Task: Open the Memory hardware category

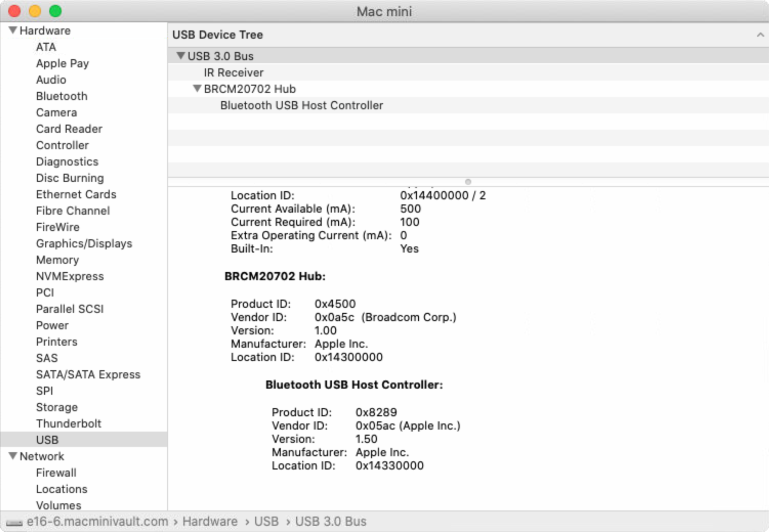Action: (x=57, y=260)
